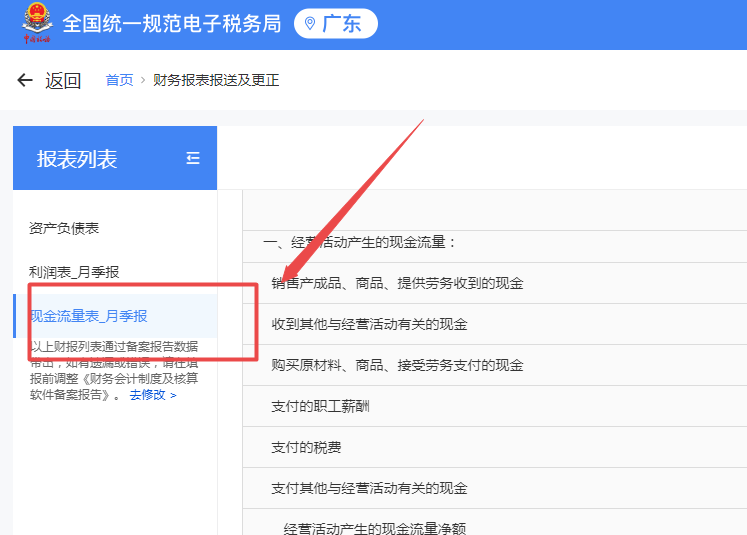Select 现金流量表_月季报 in the report list
The height and width of the screenshot is (535, 747).
[89, 316]
